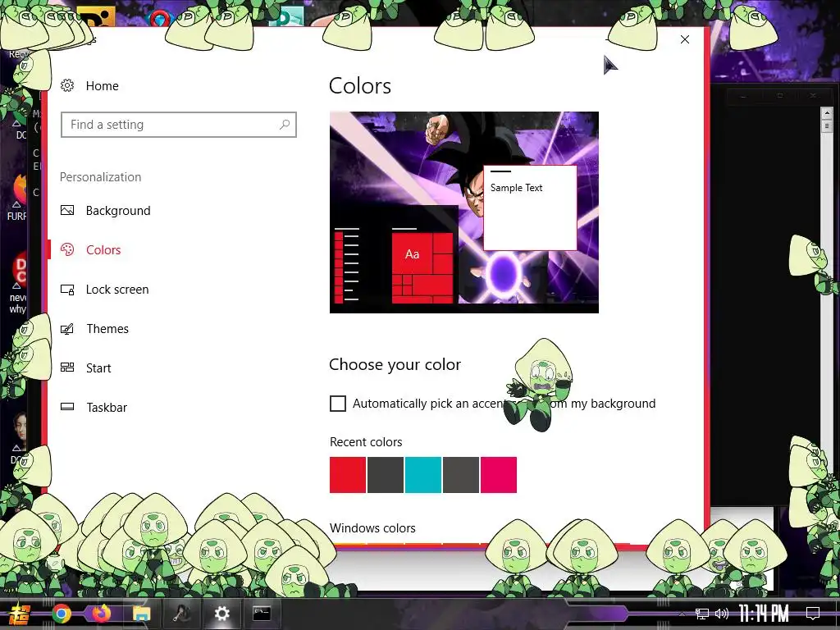Click the Settings gear taskbar icon
This screenshot has width=840, height=630.
pyautogui.click(x=221, y=614)
